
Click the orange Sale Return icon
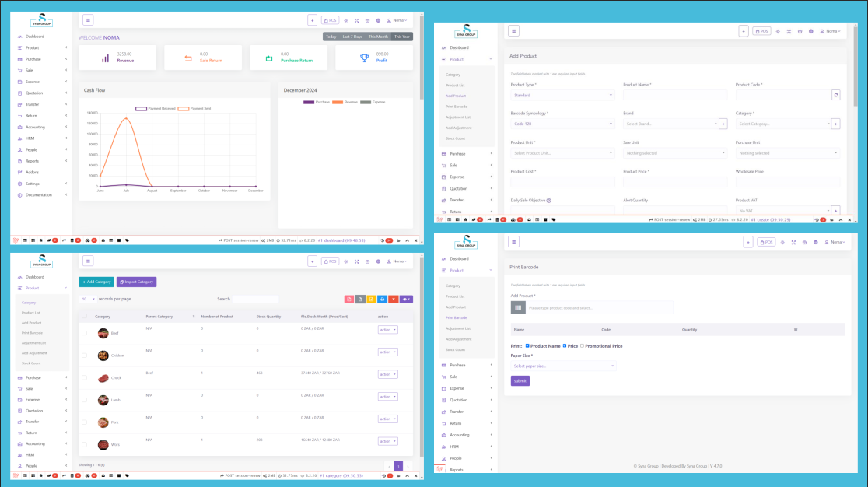tap(187, 58)
